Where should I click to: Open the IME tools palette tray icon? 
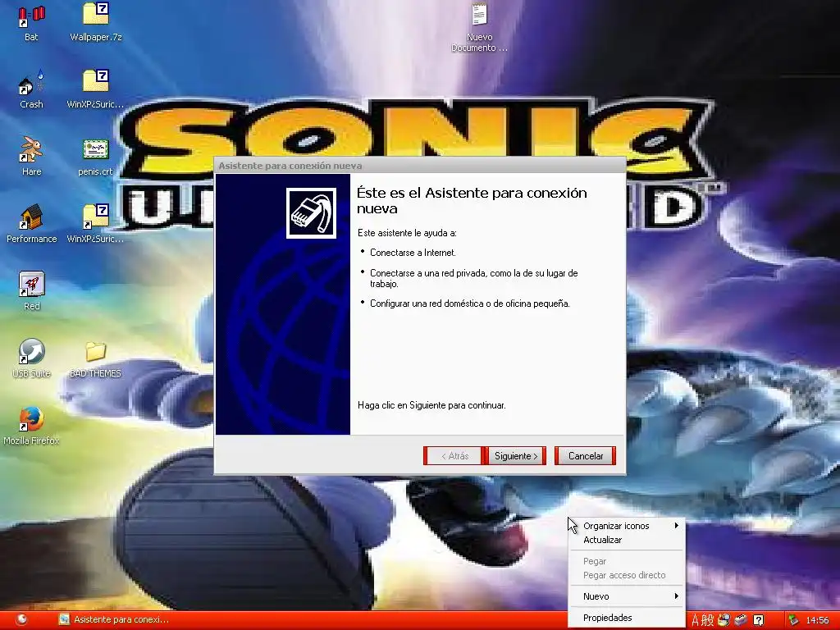(x=724, y=620)
